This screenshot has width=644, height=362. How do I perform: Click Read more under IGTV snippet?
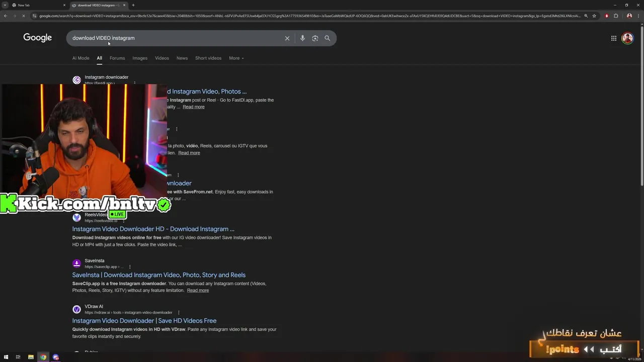tap(189, 153)
